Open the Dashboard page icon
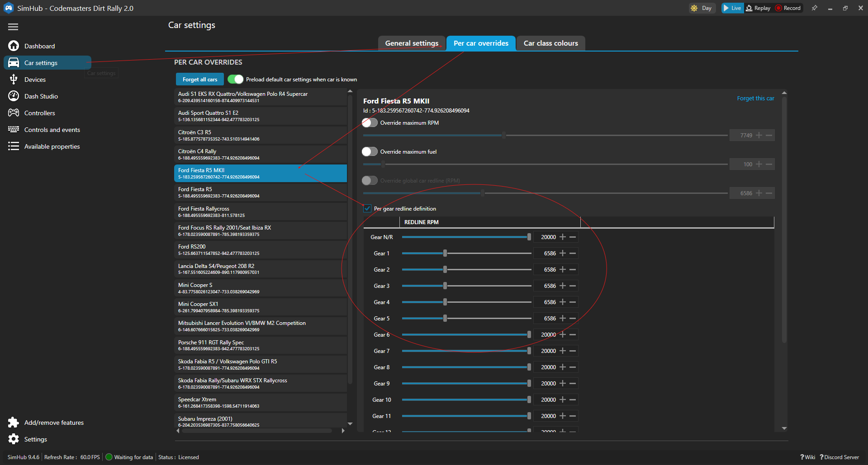This screenshot has width=868, height=465. click(14, 46)
